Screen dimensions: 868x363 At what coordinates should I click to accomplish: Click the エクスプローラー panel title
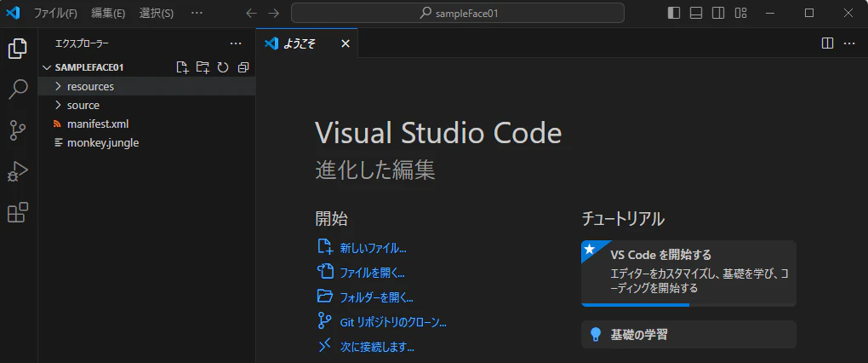click(x=82, y=43)
